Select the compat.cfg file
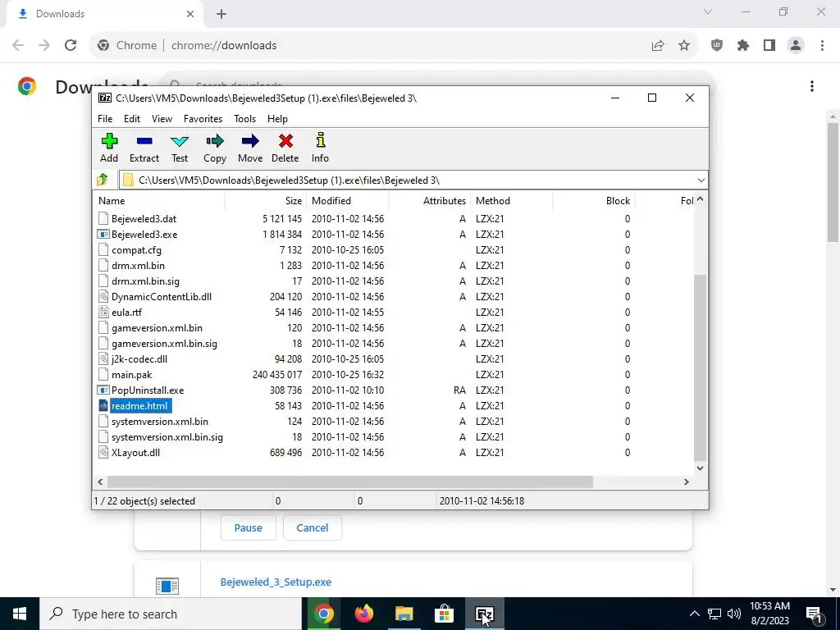 (136, 250)
